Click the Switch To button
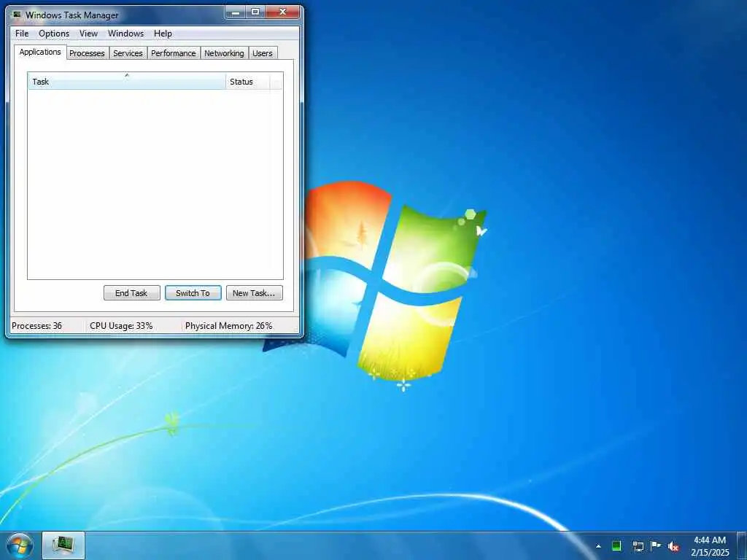 [x=193, y=293]
